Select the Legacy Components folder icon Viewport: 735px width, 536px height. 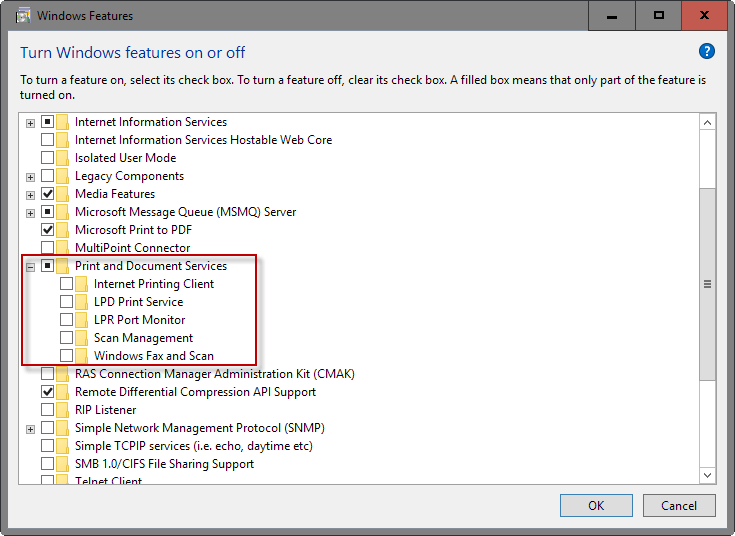pos(62,176)
